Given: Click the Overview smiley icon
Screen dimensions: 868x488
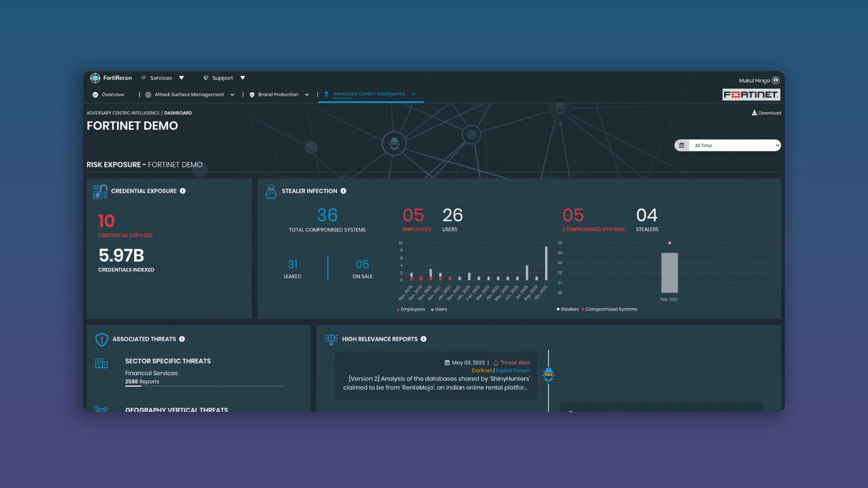Looking at the screenshot, I should pos(95,95).
